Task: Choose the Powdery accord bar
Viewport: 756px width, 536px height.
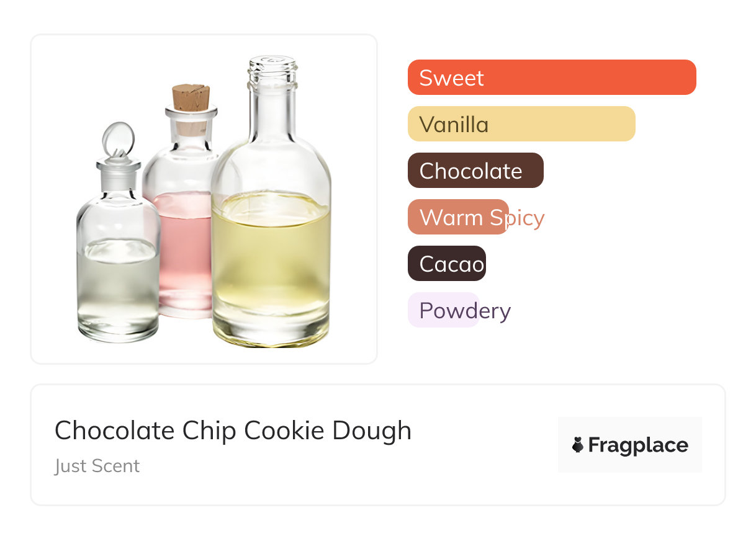Action: (x=443, y=310)
